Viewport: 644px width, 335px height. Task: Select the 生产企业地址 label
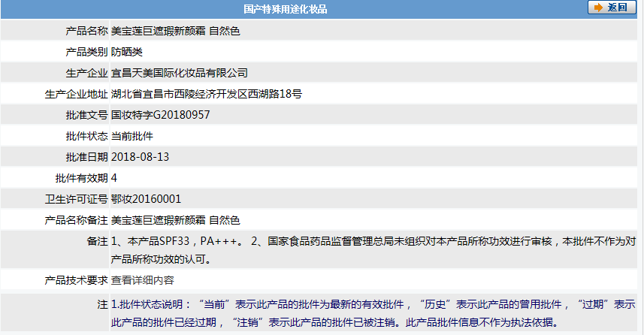coord(77,95)
